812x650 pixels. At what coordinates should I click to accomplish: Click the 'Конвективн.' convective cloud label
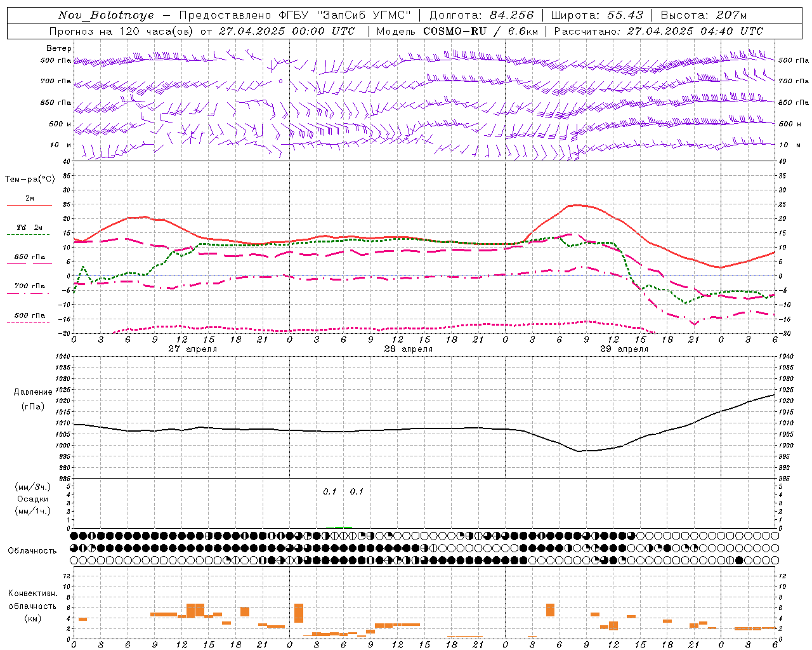tap(33, 594)
